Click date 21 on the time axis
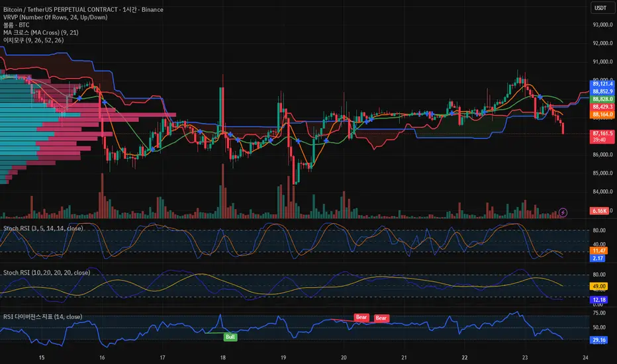The height and width of the screenshot is (364, 617). (404, 357)
